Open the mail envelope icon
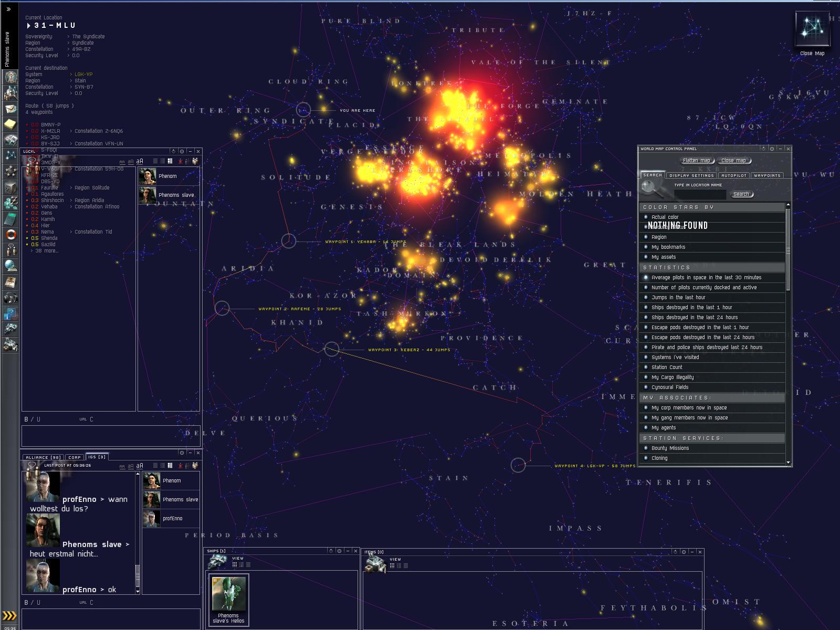The image size is (840, 630). pyautogui.click(x=10, y=109)
